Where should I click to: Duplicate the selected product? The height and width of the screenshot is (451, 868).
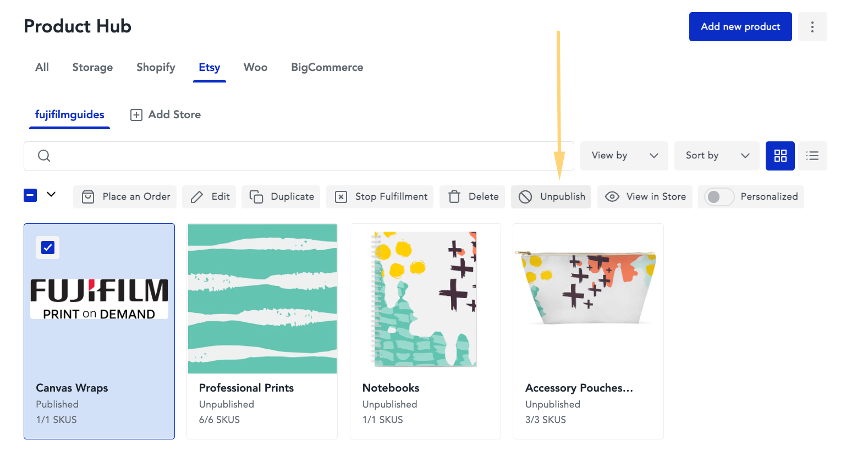(281, 197)
